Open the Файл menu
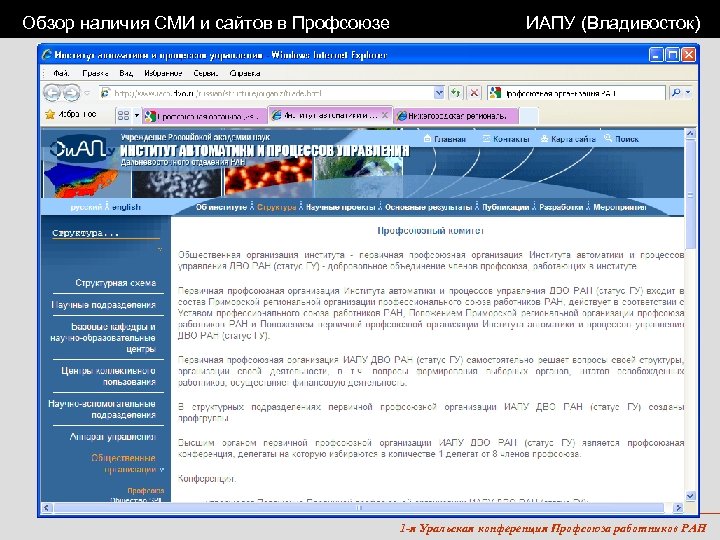The height and width of the screenshot is (540, 720). tap(61, 73)
